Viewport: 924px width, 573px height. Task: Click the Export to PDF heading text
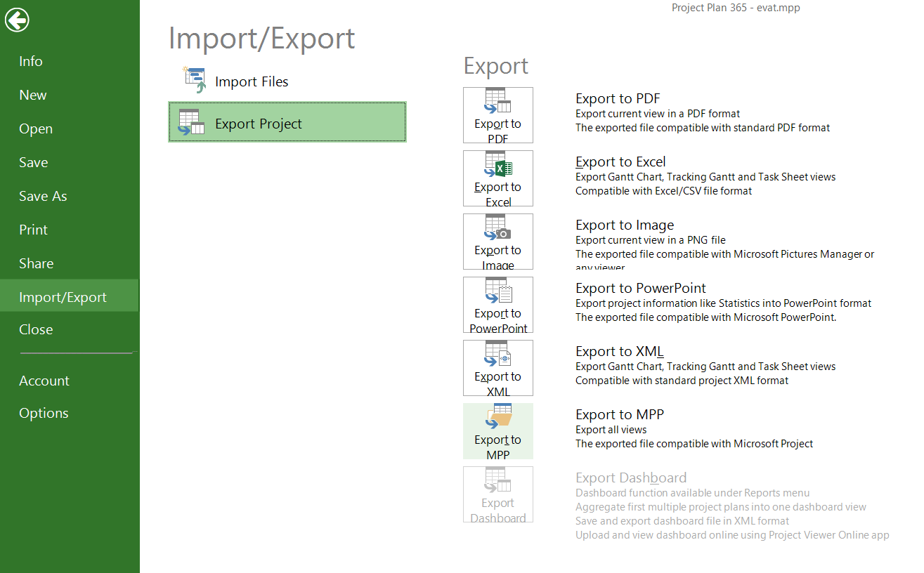(x=618, y=98)
